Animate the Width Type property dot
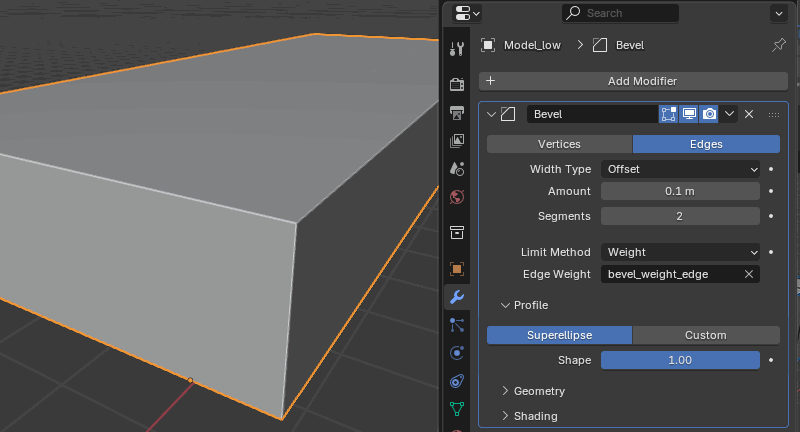Viewport: 800px width, 432px height. 771,169
